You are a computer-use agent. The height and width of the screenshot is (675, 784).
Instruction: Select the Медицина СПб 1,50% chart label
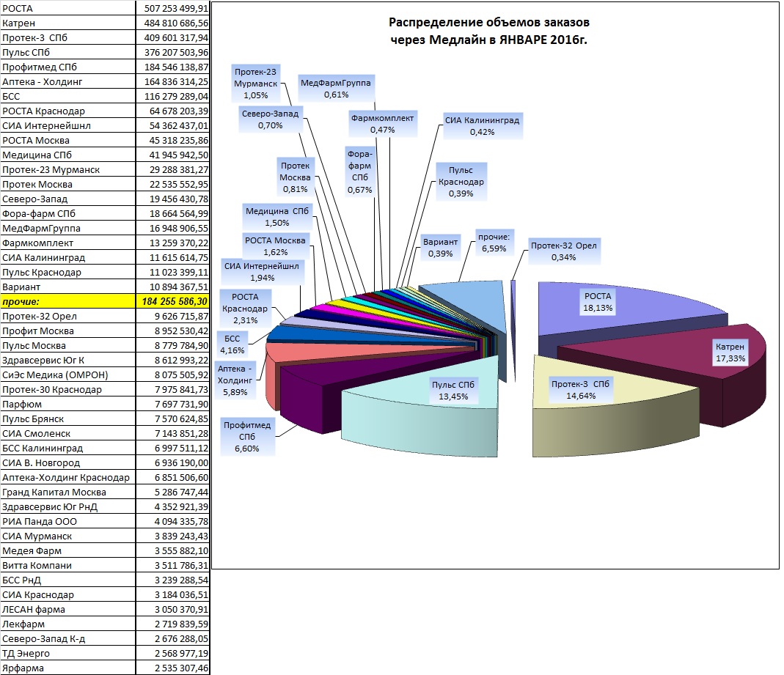coord(277,217)
